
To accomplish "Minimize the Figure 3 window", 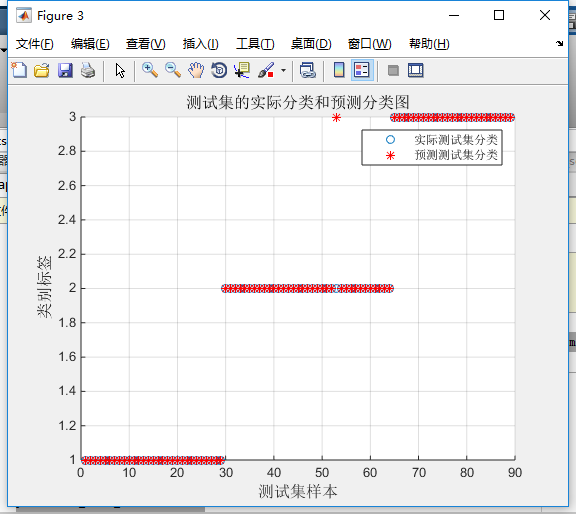I will coord(454,15).
